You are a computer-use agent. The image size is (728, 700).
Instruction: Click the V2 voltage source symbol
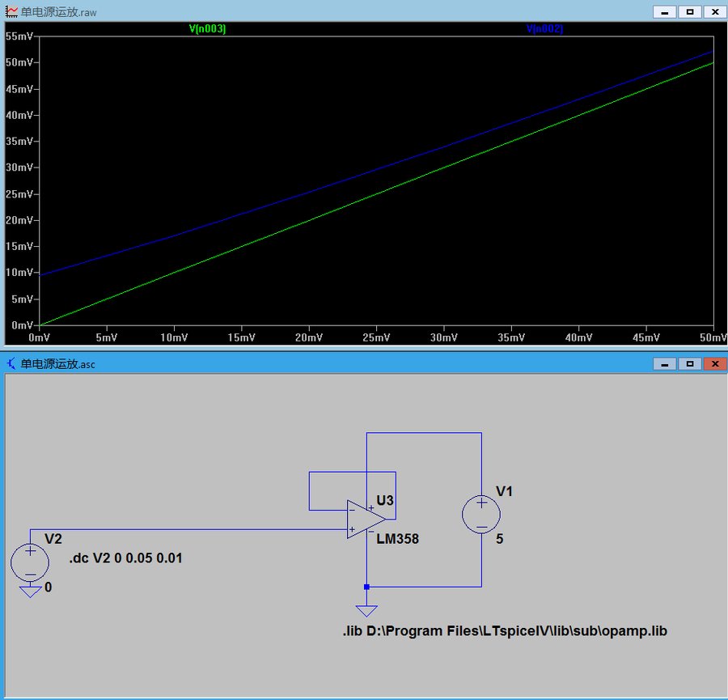click(31, 562)
